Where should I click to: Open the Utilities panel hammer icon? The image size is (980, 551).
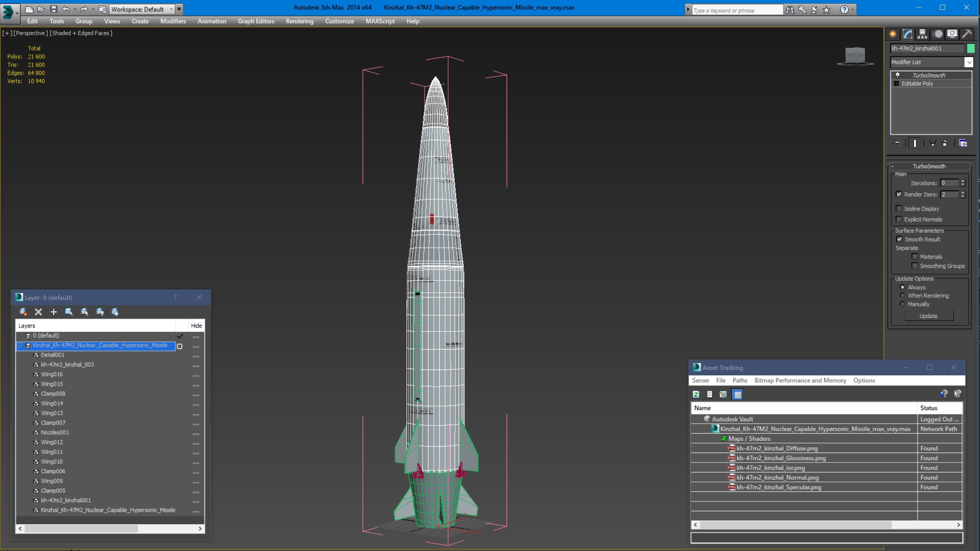tap(967, 34)
